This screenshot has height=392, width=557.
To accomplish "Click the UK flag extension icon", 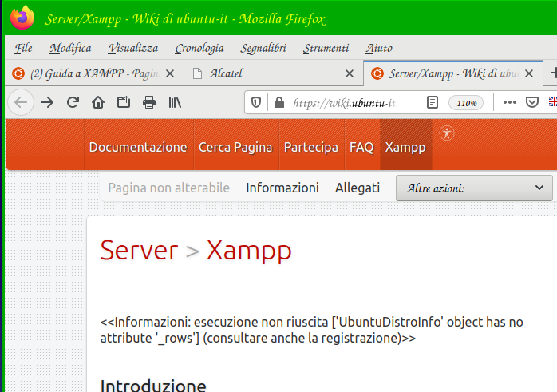I will (553, 102).
